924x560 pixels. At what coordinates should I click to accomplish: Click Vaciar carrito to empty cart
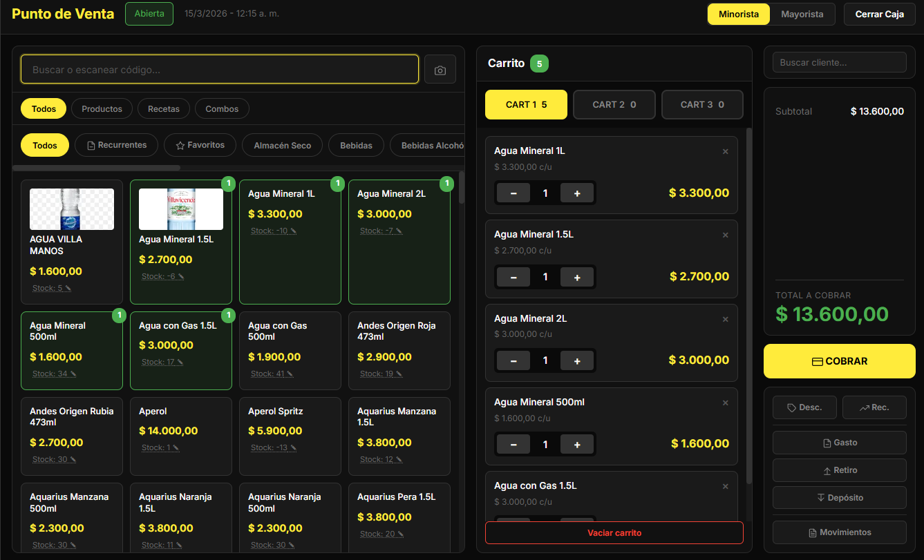[614, 533]
